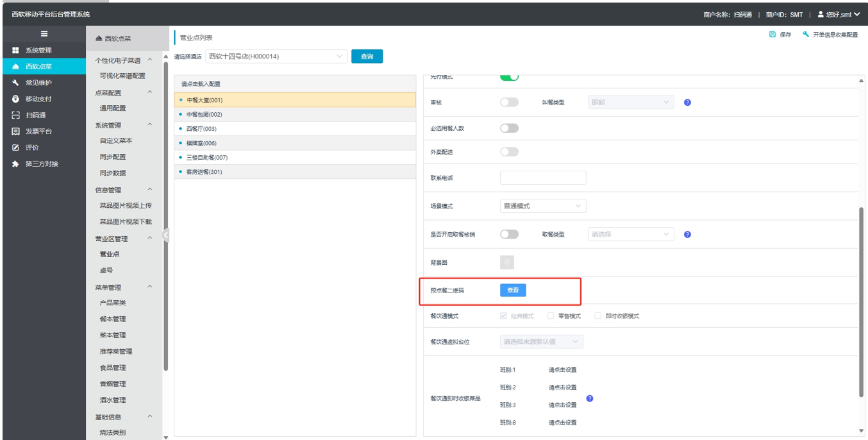Click 请点击设置 for 班别:1
Screen dimensions: 868x440
(562, 370)
